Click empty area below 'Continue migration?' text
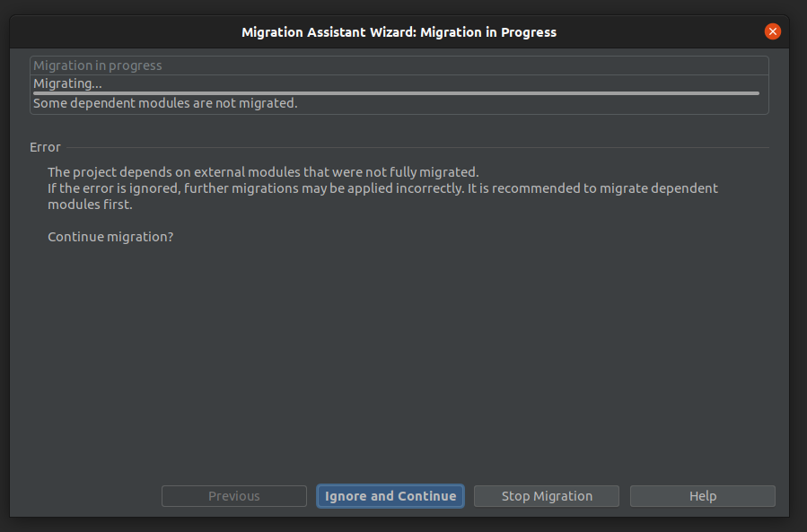The image size is (807, 532). [x=395, y=359]
